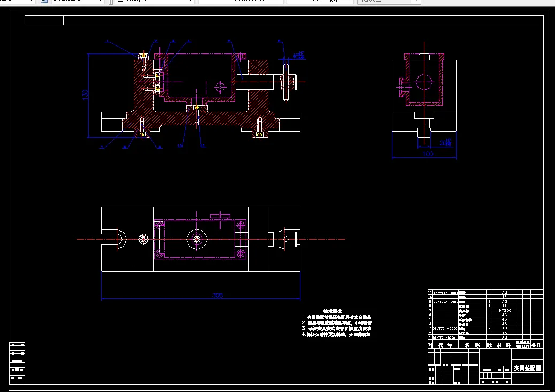Pick the handwheel in the section view
Screen dimensions: 555x392
(286, 82)
